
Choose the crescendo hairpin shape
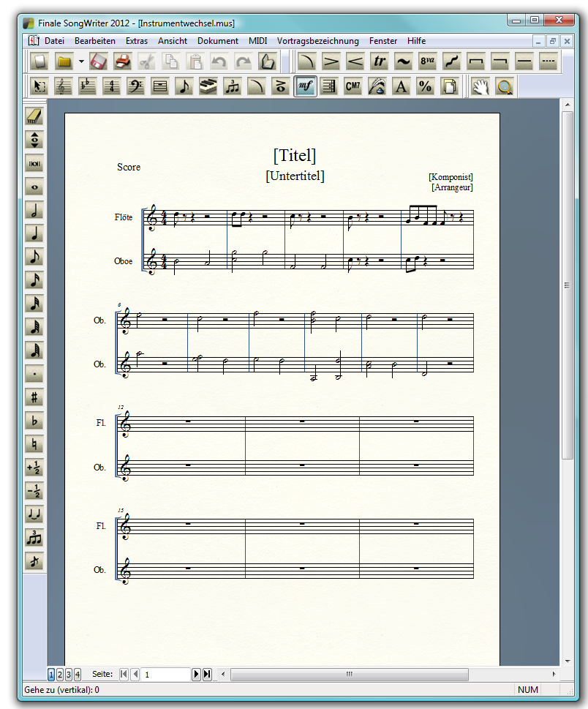[x=355, y=61]
